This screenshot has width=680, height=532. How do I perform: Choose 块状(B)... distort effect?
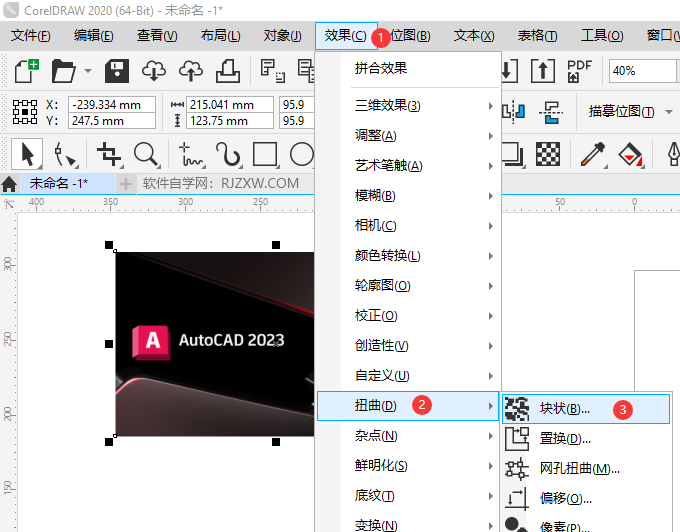point(586,408)
